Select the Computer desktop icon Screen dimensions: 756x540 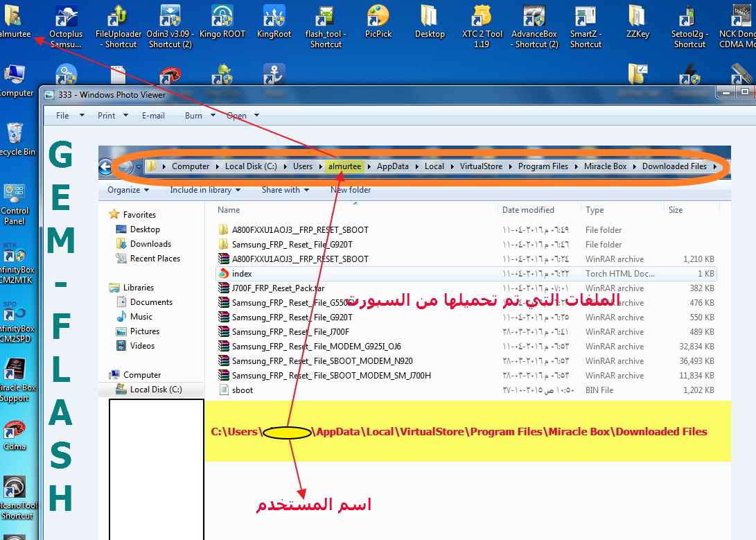point(15,80)
